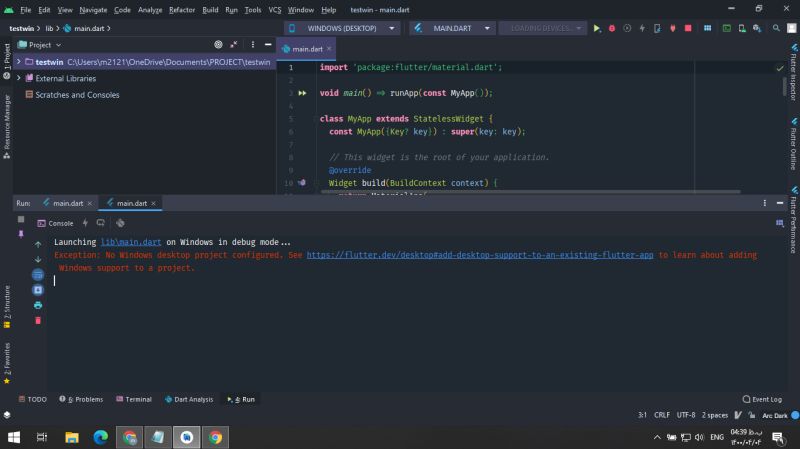
Task: Open Microsoft Edge from taskbar
Action: pos(101,437)
